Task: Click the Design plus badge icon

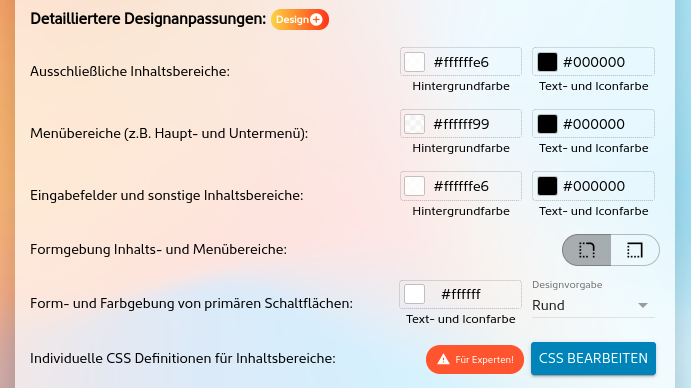Action: click(300, 19)
